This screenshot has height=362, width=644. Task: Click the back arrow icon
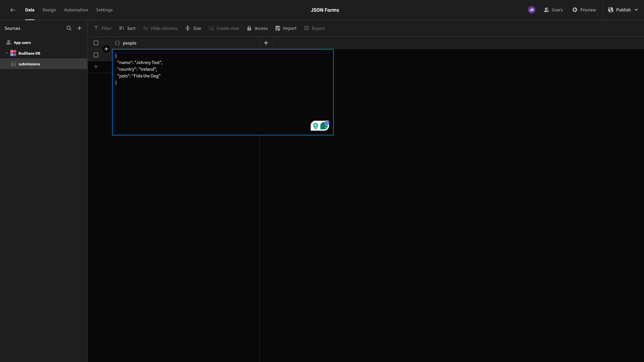click(x=13, y=10)
